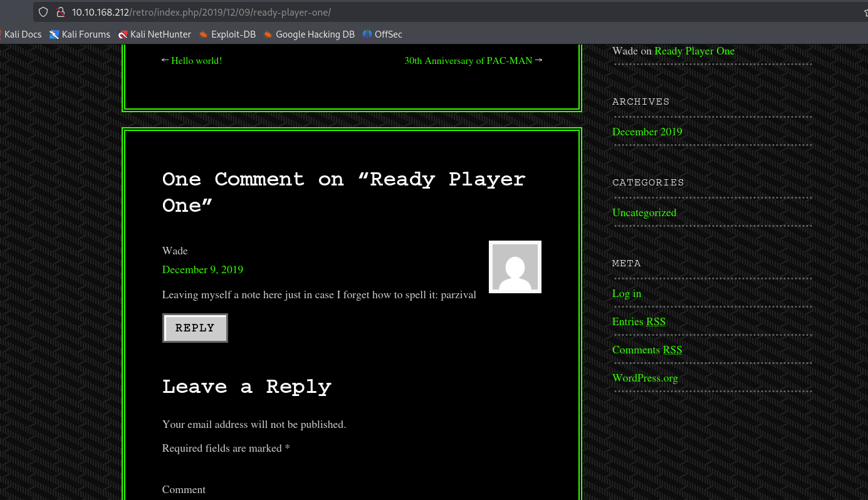Go to the previous post Hello world!
Screen dimensions: 868x500
196,61
